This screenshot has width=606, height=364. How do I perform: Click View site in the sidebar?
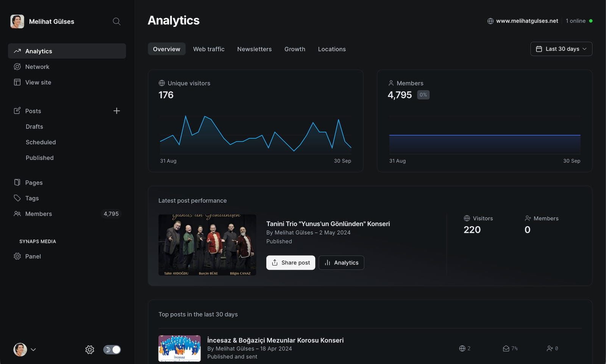pyautogui.click(x=38, y=82)
